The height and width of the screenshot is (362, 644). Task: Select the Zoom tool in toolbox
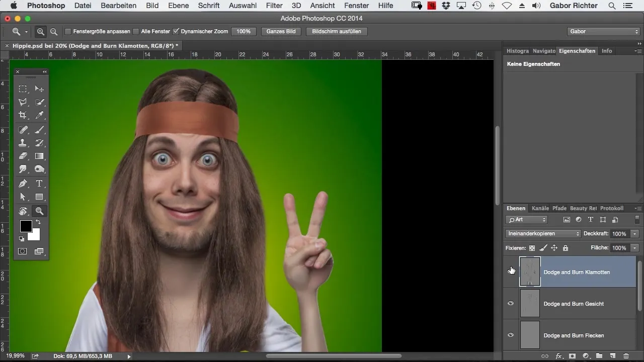[x=39, y=211]
